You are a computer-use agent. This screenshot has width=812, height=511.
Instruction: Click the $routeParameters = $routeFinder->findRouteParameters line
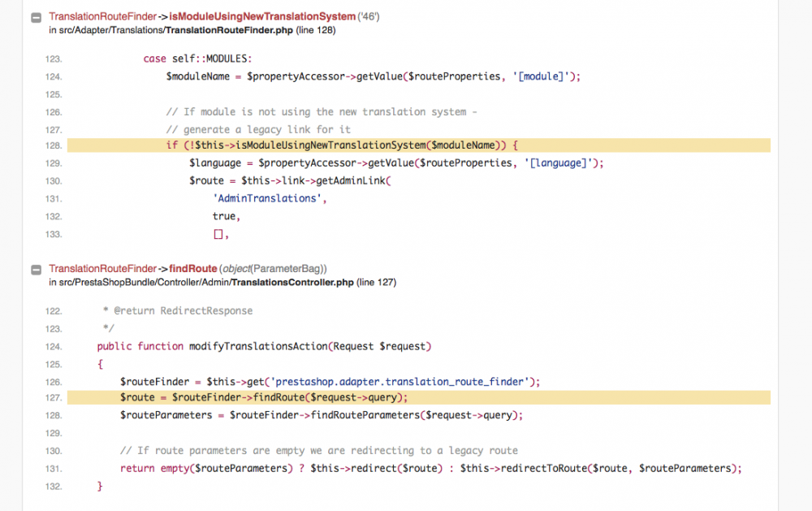pos(321,414)
